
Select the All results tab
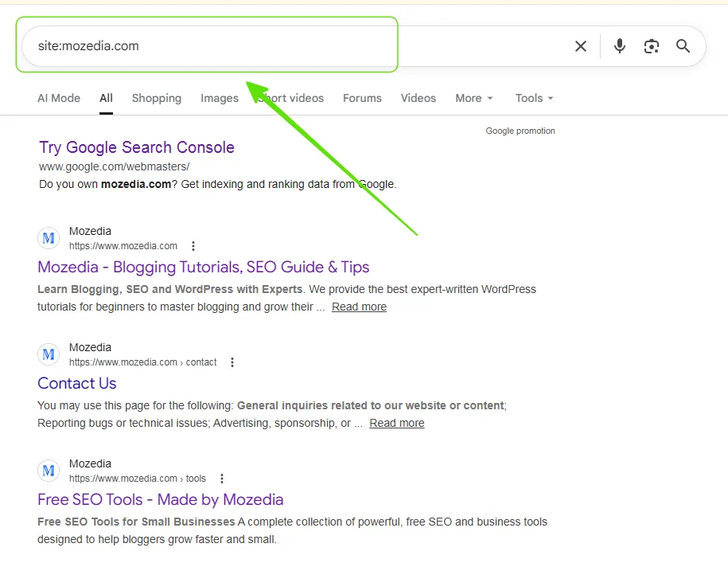(106, 98)
